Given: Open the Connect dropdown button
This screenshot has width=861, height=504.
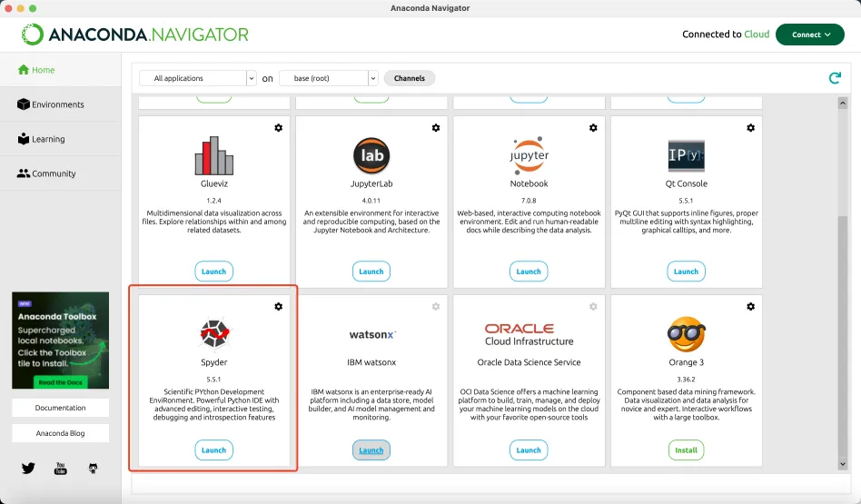Looking at the screenshot, I should (x=810, y=34).
